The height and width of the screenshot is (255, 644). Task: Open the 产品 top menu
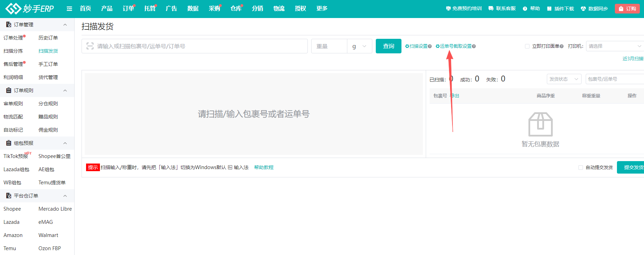tap(107, 9)
